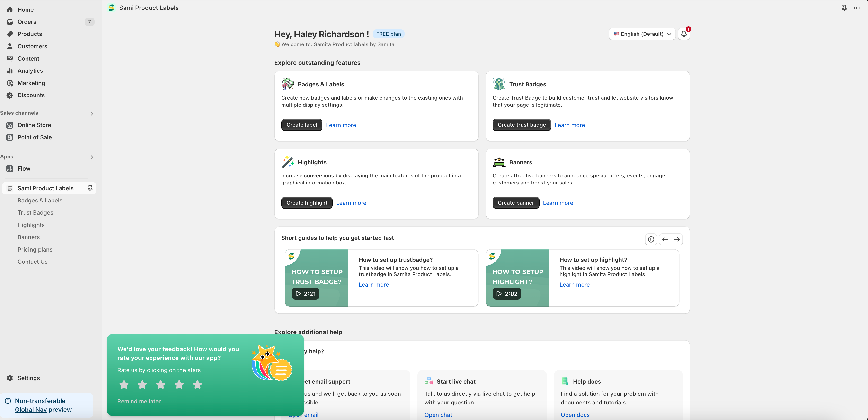Image resolution: width=868 pixels, height=420 pixels.
Task: Open Highlights submenu item
Action: tap(31, 225)
